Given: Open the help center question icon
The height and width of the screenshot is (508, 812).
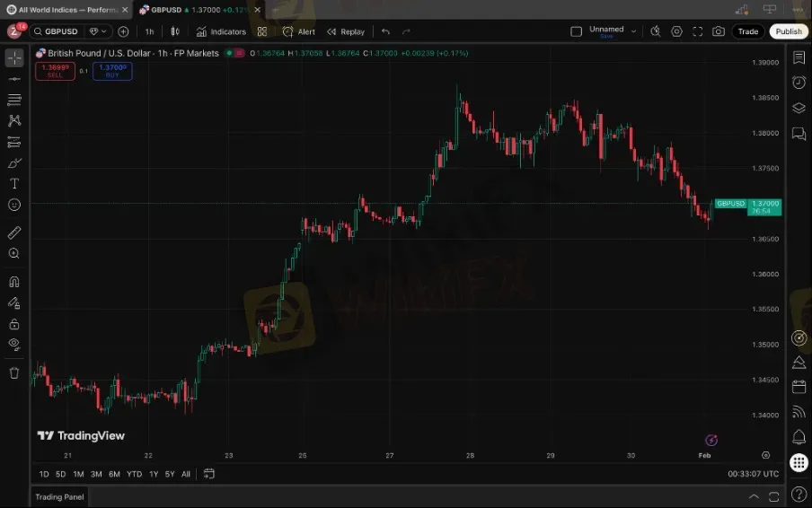Looking at the screenshot, I should click(799, 494).
